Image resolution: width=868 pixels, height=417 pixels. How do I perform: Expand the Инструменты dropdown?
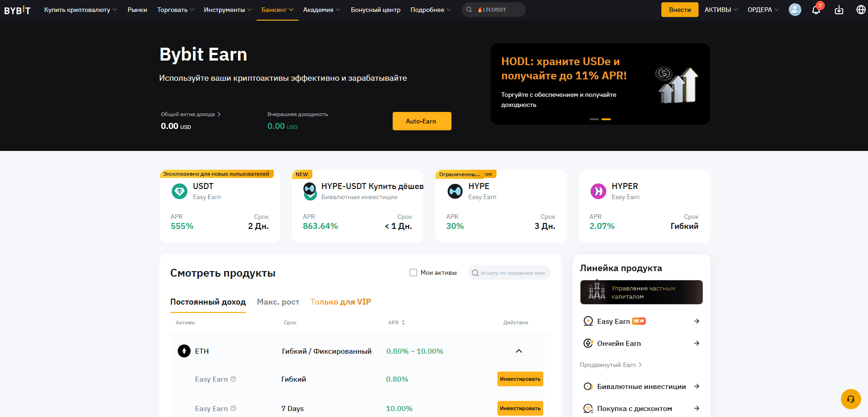coord(228,10)
